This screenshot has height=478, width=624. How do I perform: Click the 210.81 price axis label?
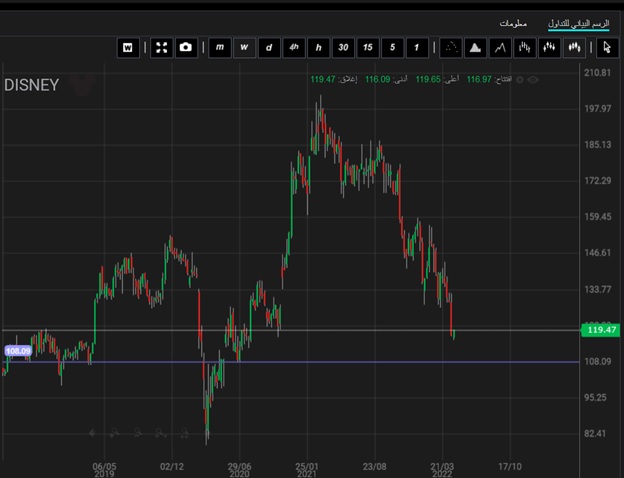[597, 73]
